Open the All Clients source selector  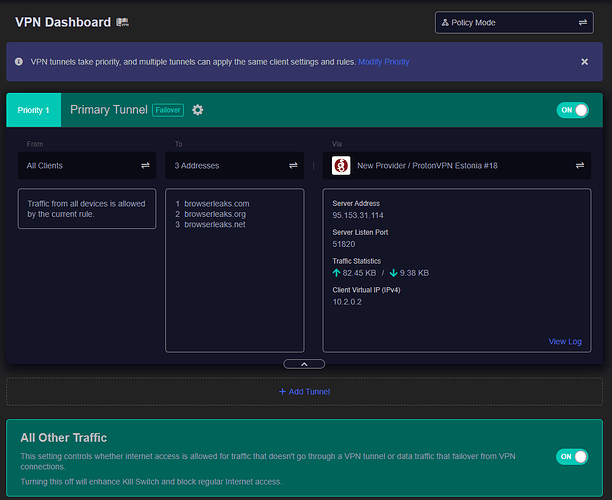[x=87, y=165]
